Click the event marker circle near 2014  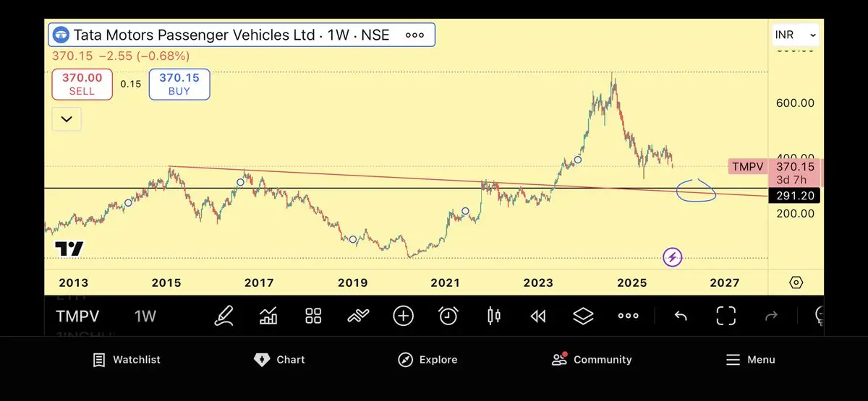click(129, 203)
